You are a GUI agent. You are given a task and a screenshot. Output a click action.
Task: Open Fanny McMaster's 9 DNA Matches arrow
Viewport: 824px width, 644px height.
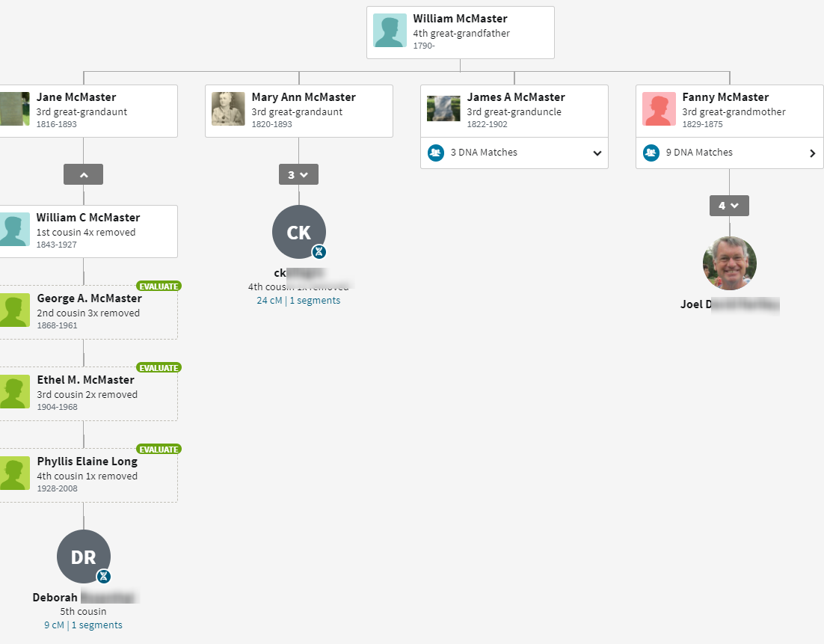812,153
